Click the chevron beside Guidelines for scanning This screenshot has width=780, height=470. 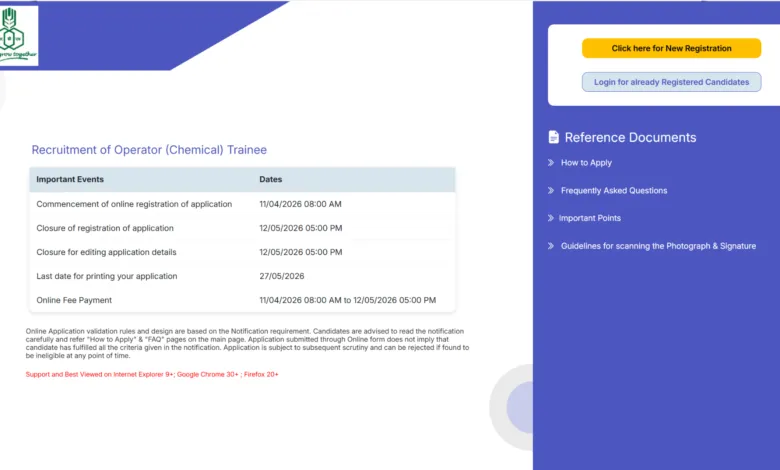[x=551, y=246]
